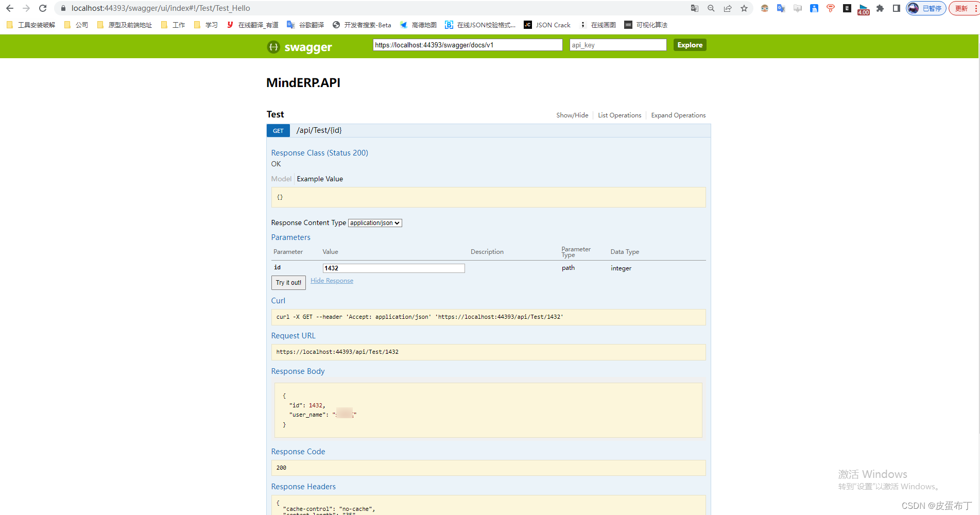Click the blue GET method badge
Screen dimensions: 980x515
click(x=278, y=131)
